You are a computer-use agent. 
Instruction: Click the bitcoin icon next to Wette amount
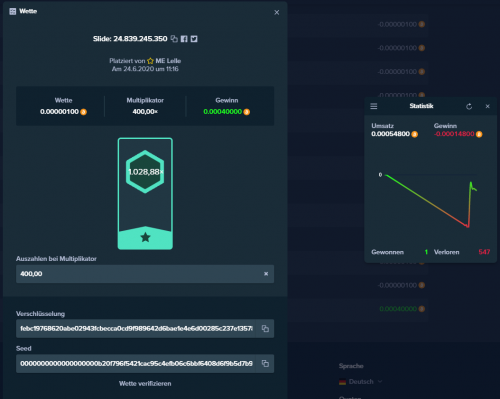pos(83,112)
